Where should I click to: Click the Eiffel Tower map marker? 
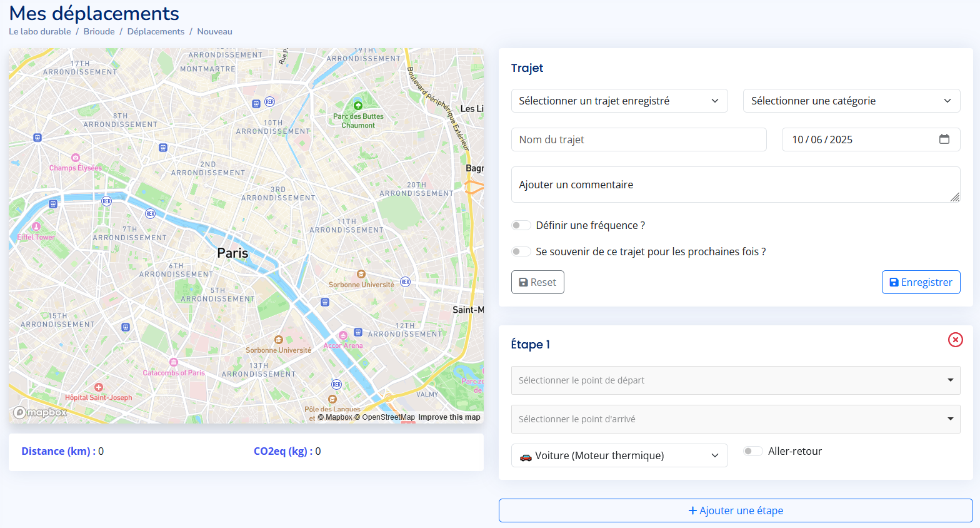click(x=36, y=227)
